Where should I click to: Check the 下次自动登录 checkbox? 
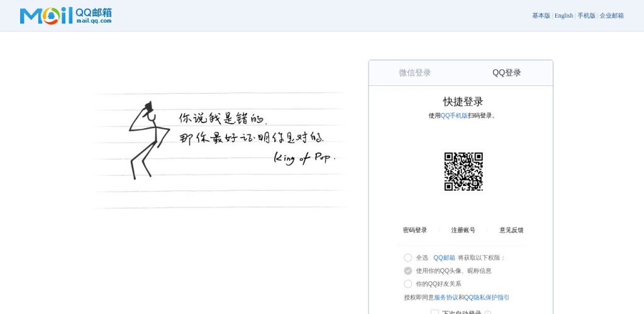[435, 312]
